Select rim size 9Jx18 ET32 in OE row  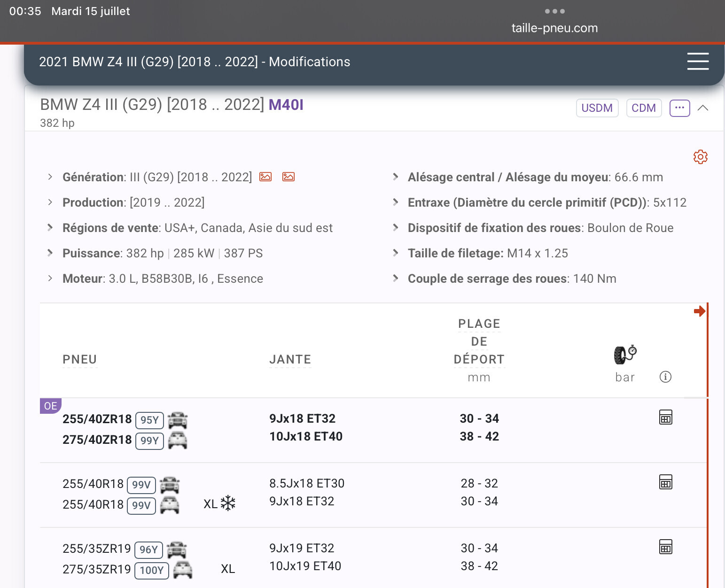303,418
